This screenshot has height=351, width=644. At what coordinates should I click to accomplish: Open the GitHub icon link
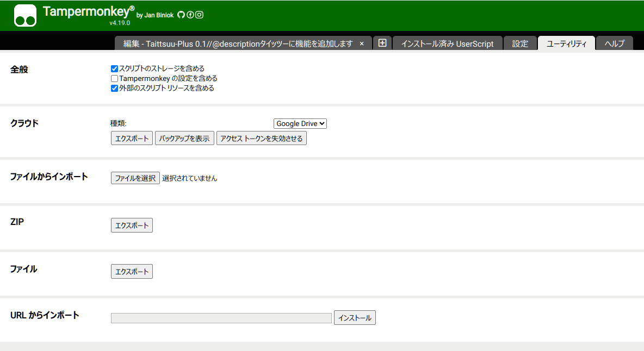click(x=181, y=15)
